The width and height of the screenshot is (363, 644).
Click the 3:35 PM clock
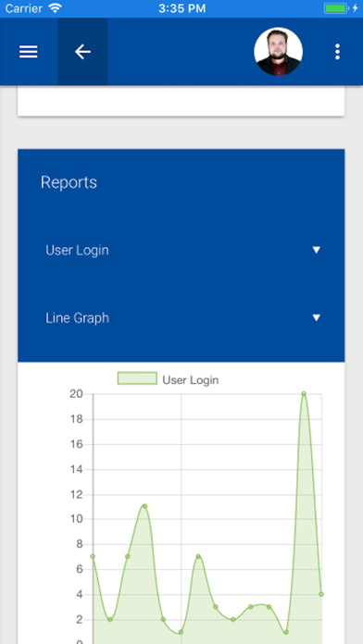tap(181, 8)
